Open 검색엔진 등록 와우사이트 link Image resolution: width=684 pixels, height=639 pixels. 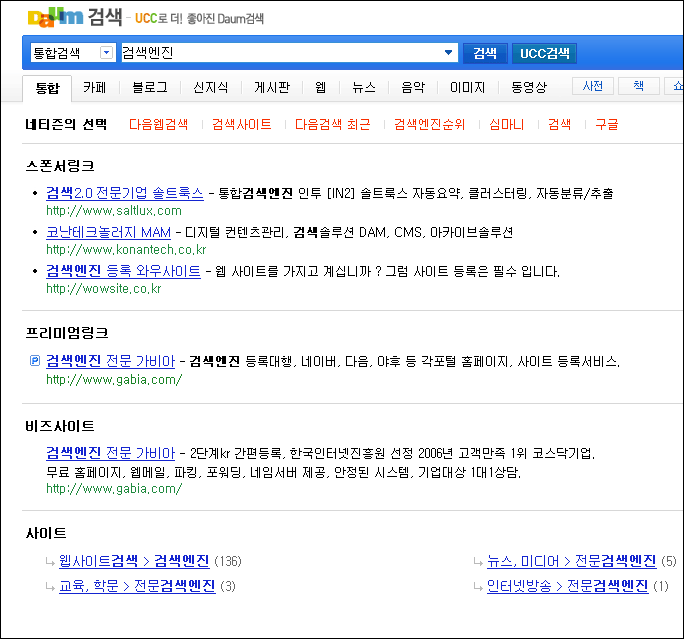coord(123,271)
